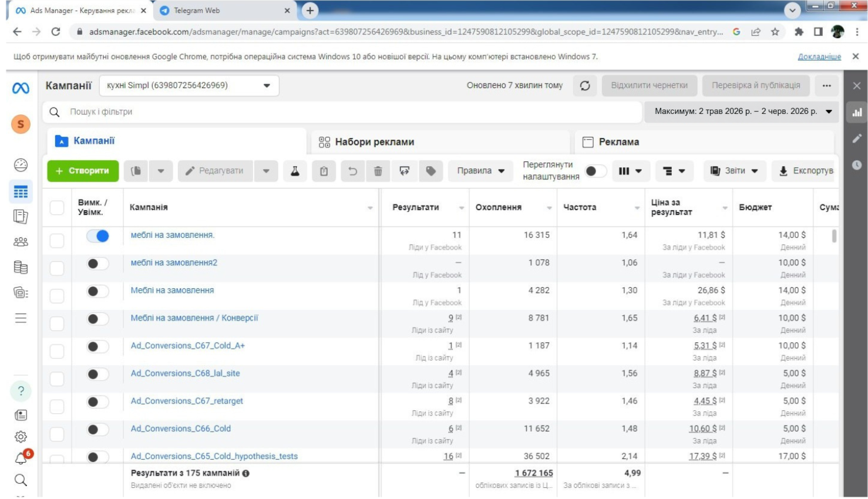Switch to the 'Реклама' tab
The height and width of the screenshot is (499, 868).
[x=704, y=142]
